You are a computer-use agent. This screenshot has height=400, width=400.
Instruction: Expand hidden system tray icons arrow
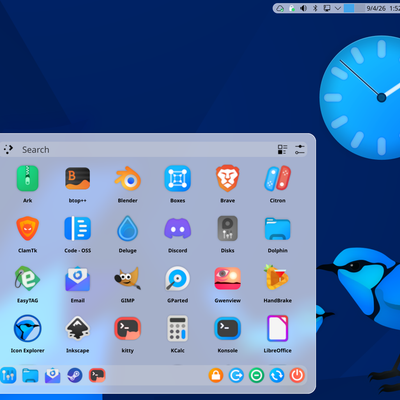[338, 8]
